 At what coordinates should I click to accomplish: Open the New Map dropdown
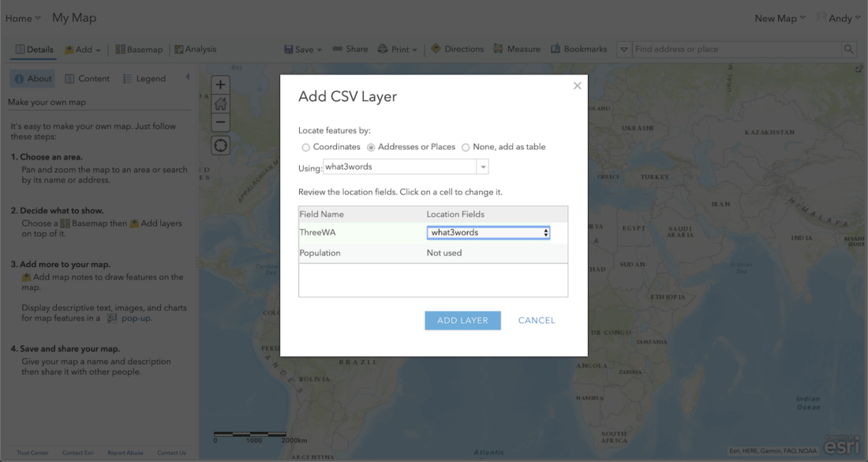click(x=780, y=18)
